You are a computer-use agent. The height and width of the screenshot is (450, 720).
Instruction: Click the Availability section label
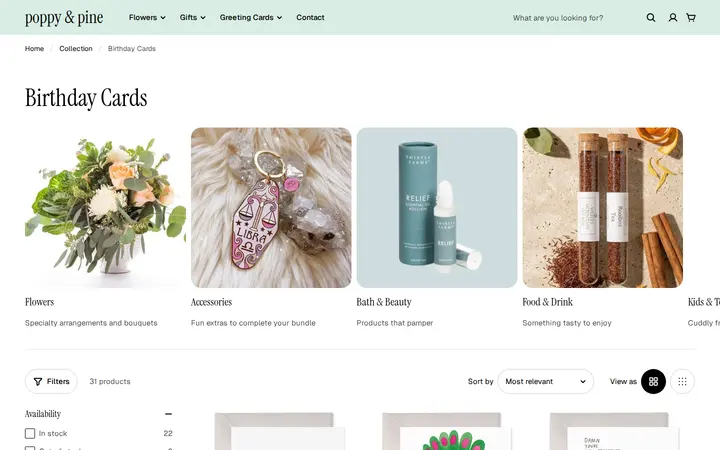tap(43, 414)
